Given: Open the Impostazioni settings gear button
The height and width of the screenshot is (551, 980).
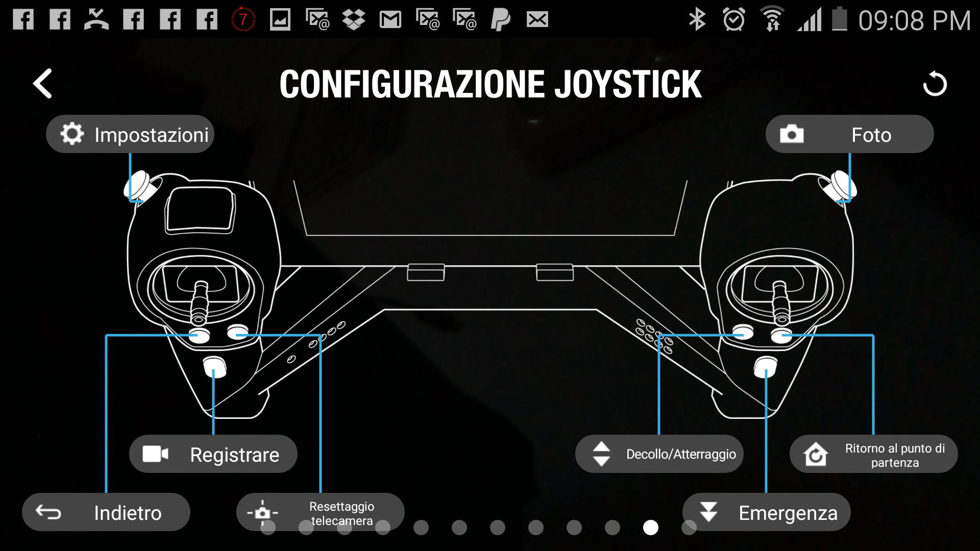Looking at the screenshot, I should [71, 133].
